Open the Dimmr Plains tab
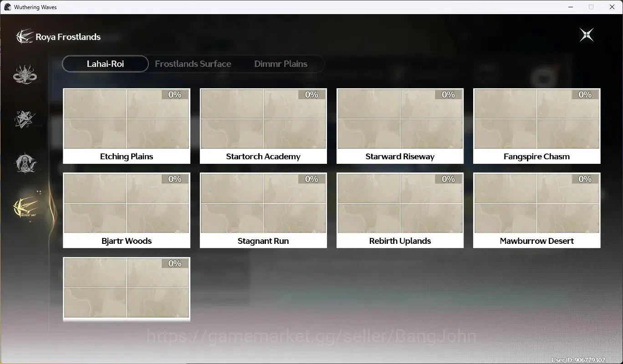Screen dimensions: 623x364 click(x=281, y=64)
